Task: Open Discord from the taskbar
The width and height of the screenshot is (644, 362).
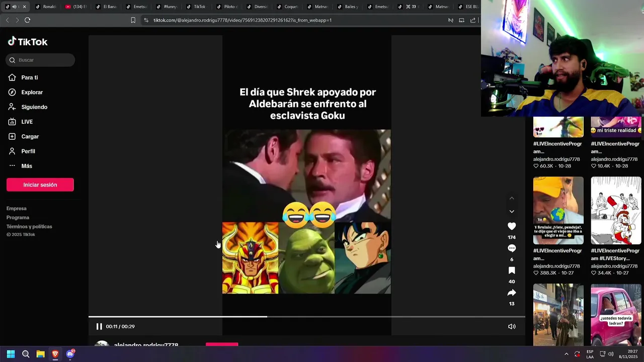Action: click(x=70, y=354)
